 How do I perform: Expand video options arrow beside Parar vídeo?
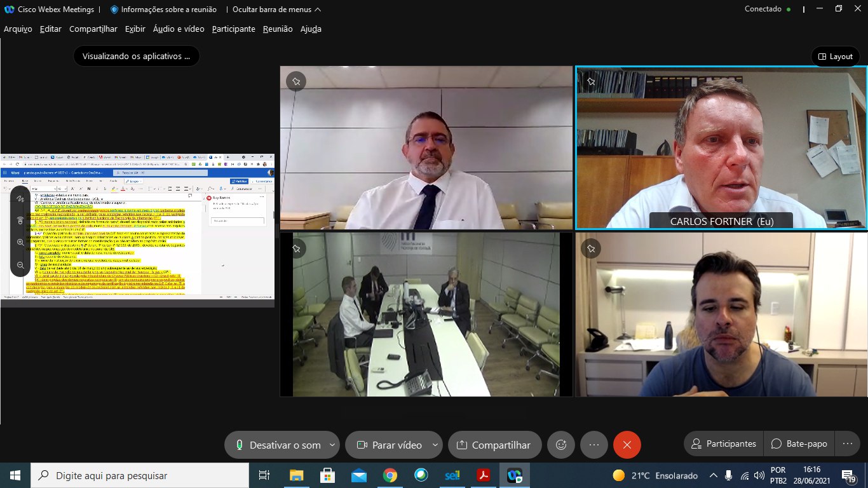coord(435,445)
